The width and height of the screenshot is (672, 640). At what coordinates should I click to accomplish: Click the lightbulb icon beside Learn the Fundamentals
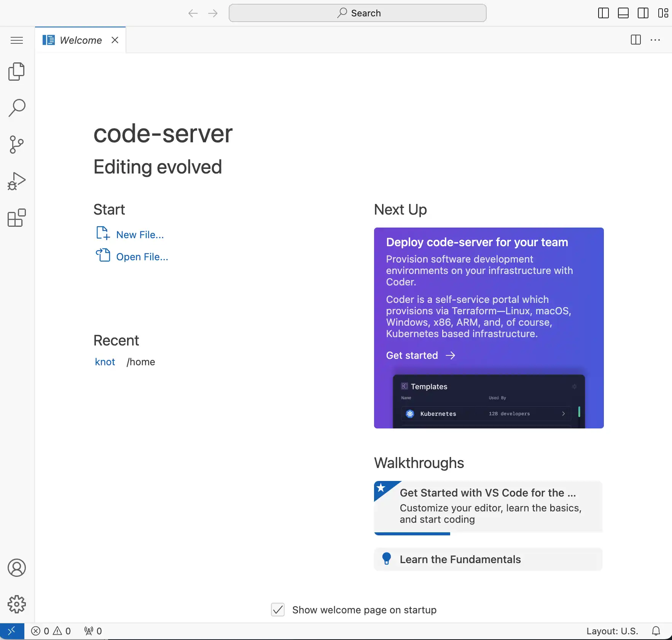tap(387, 559)
